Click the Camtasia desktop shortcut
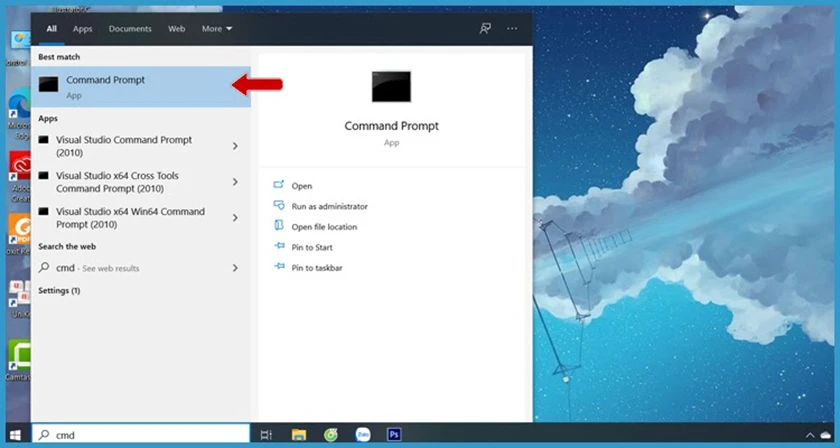This screenshot has height=448, width=840. pyautogui.click(x=19, y=359)
